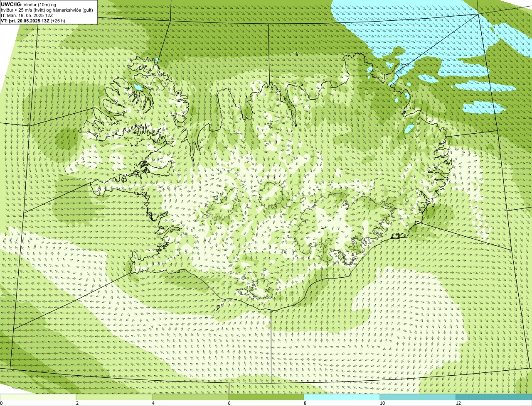Click the '4' label under the color scale
532x406 pixels.
[x=153, y=403]
